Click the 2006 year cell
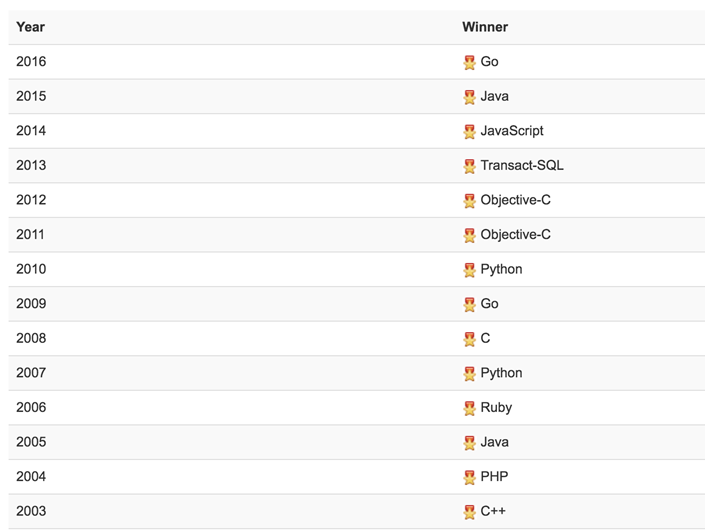Image resolution: width=705 pixels, height=530 pixels. (x=31, y=408)
